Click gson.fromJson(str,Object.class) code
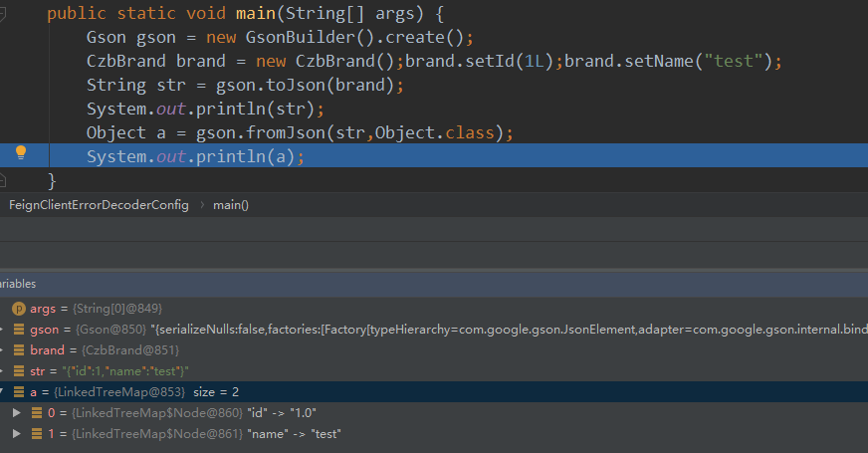 (349, 132)
